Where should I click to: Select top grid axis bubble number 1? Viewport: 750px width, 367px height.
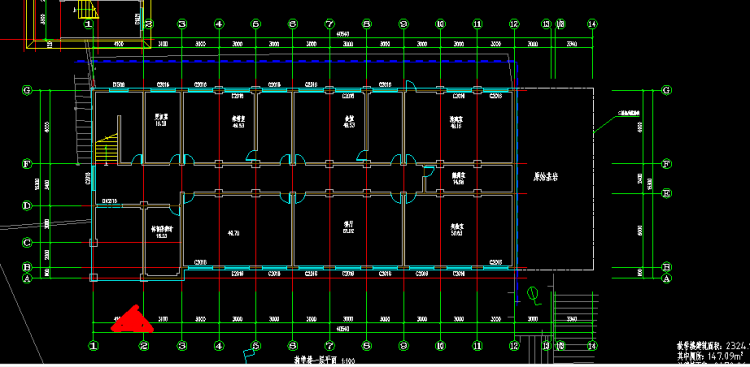[88, 23]
